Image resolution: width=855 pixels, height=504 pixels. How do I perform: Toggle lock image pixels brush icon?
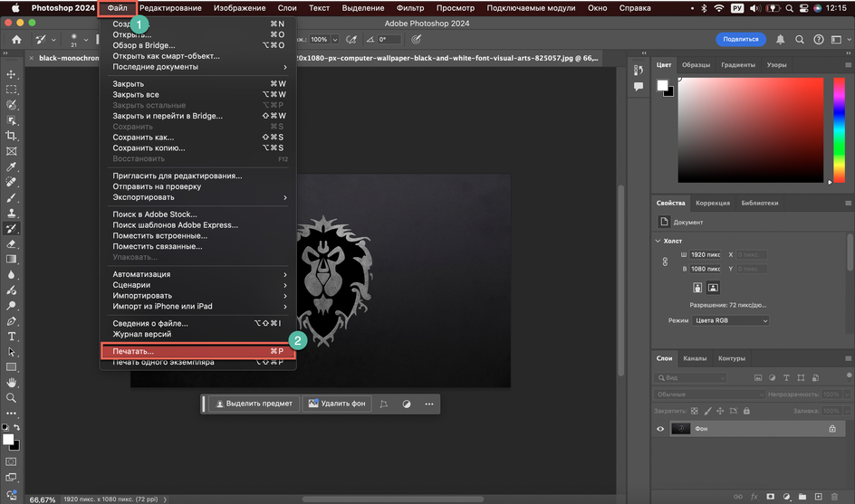(707, 412)
